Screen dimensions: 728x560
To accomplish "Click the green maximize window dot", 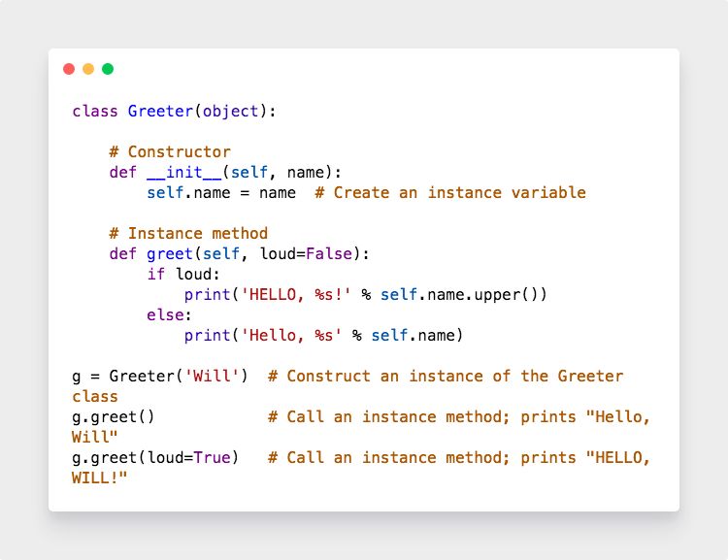I will pyautogui.click(x=108, y=69).
